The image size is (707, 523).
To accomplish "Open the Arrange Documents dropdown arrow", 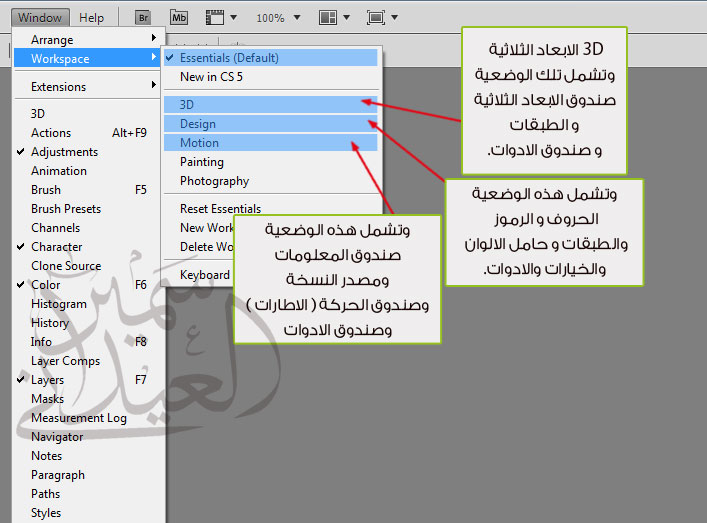I will 346,18.
